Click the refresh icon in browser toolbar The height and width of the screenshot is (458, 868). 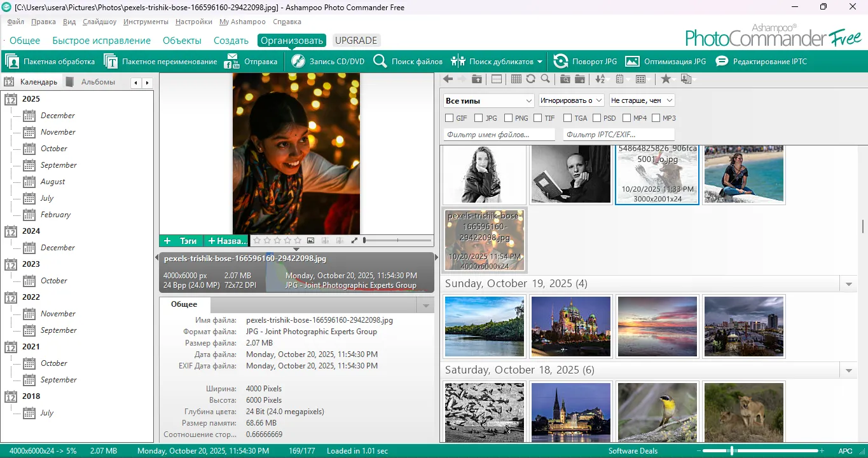coord(531,79)
